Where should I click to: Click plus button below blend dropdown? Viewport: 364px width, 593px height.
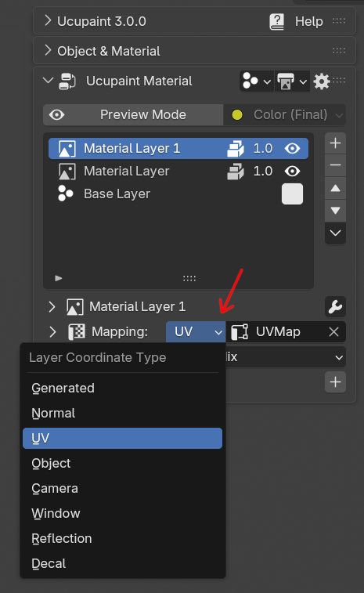point(335,382)
